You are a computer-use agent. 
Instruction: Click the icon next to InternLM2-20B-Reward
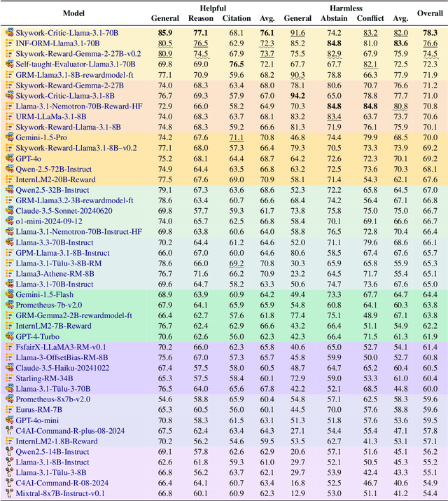(x=10, y=179)
